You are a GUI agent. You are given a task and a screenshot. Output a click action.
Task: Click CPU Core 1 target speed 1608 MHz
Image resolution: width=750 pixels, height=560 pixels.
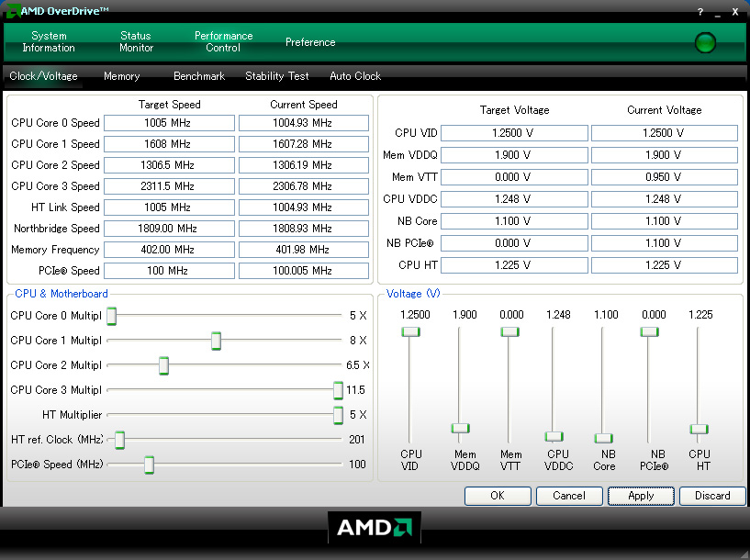point(169,144)
